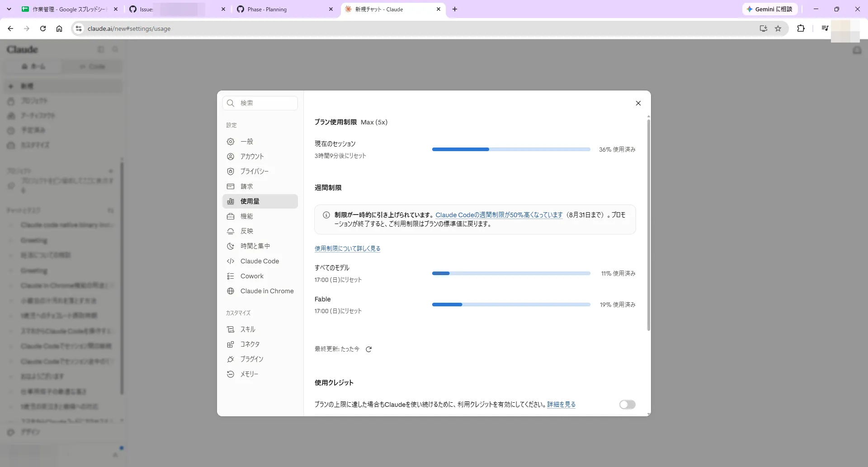Viewport: 868px width, 467px height.
Task: Click the gear icon beside 一般
Action: (x=231, y=142)
